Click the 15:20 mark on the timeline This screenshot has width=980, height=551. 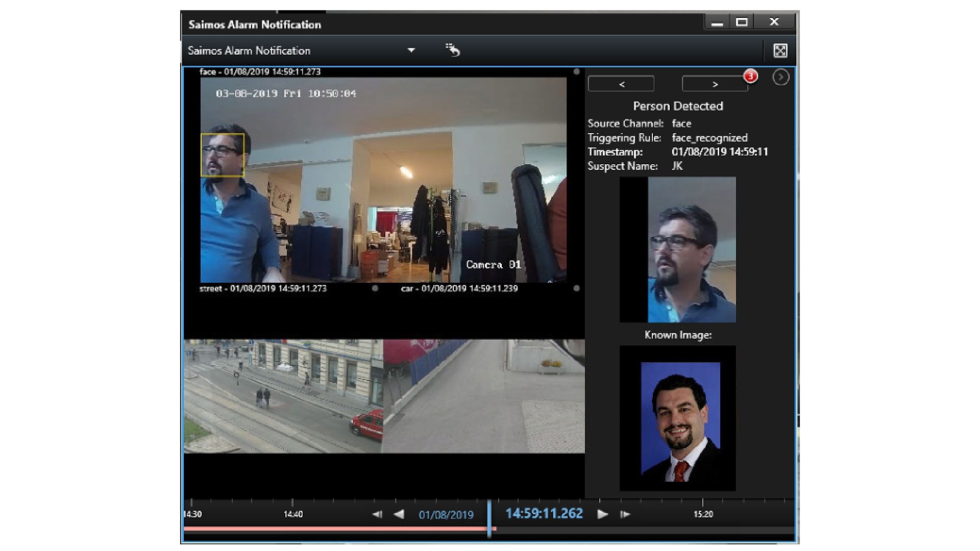pyautogui.click(x=703, y=514)
